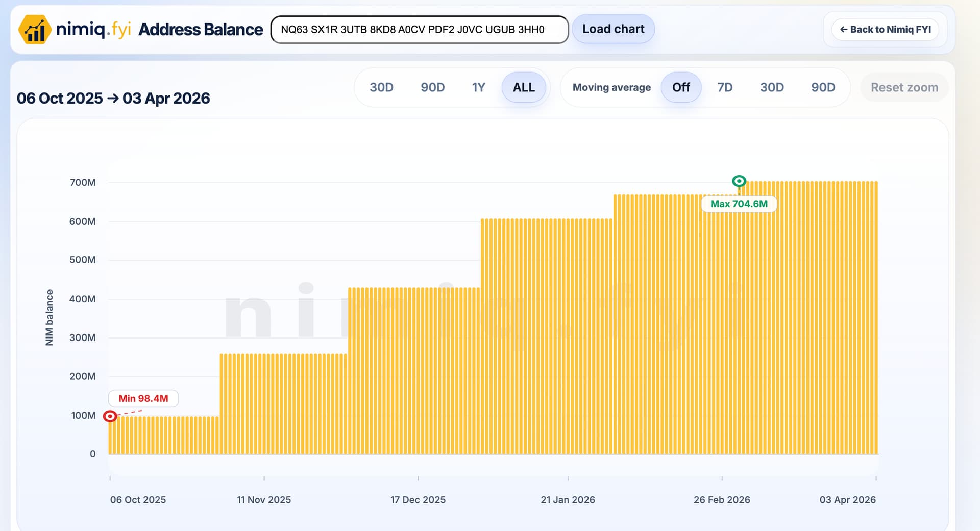The image size is (980, 531).
Task: Switch range to 1Y
Action: click(x=478, y=87)
